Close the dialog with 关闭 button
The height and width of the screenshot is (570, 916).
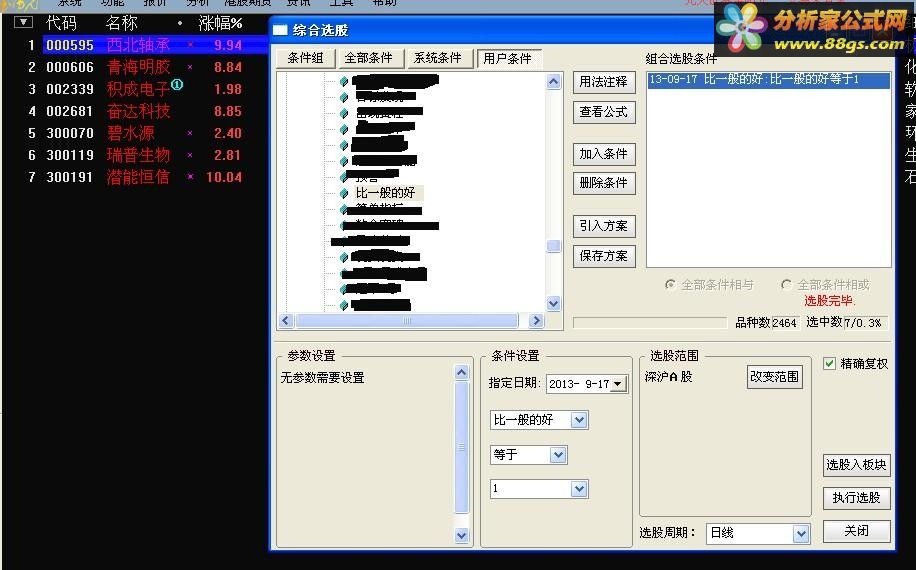pos(856,531)
